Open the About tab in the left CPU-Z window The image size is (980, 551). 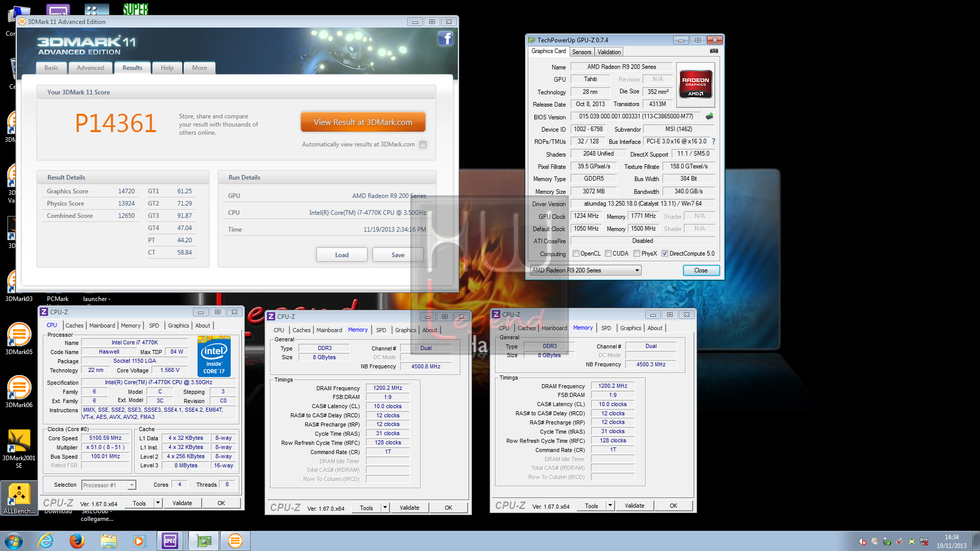[x=203, y=325]
